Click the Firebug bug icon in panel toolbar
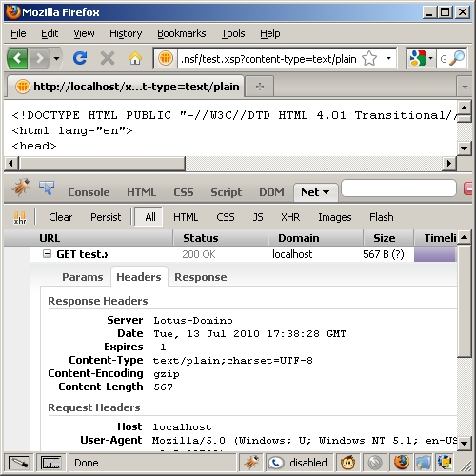 click(21, 188)
